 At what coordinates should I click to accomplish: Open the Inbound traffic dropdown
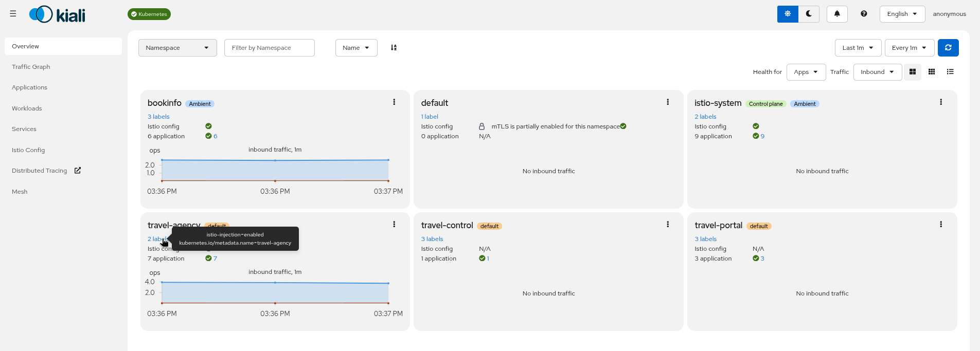[x=877, y=72]
